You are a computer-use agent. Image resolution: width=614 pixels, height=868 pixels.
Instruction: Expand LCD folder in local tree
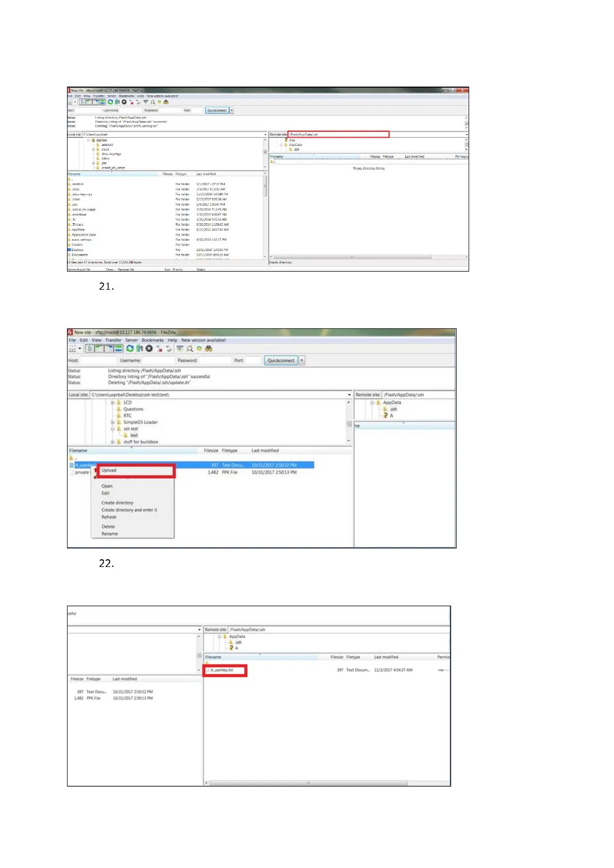click(x=112, y=403)
